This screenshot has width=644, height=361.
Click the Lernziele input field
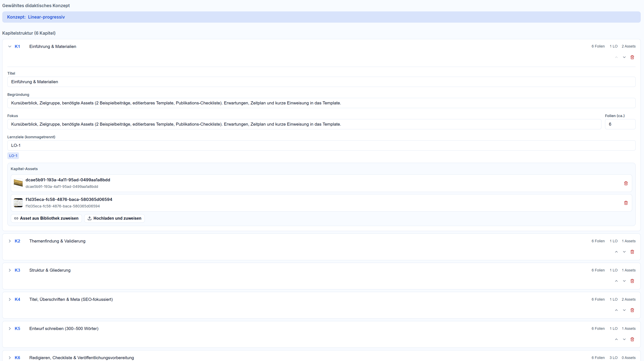pyautogui.click(x=321, y=145)
